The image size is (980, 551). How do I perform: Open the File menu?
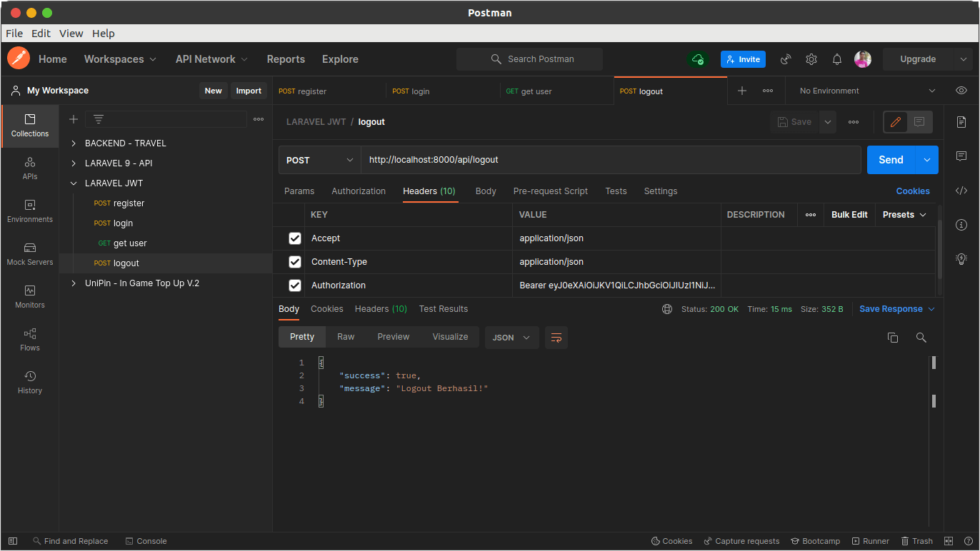pyautogui.click(x=14, y=34)
